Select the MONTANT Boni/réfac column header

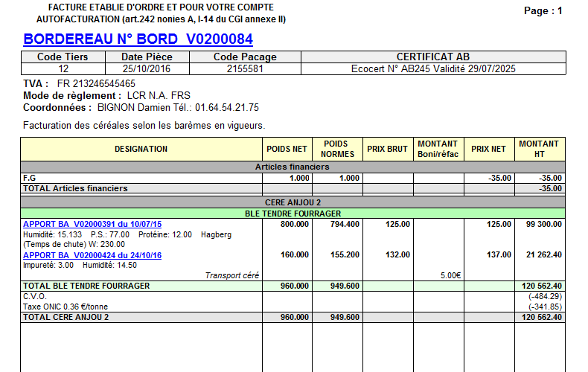pos(438,149)
